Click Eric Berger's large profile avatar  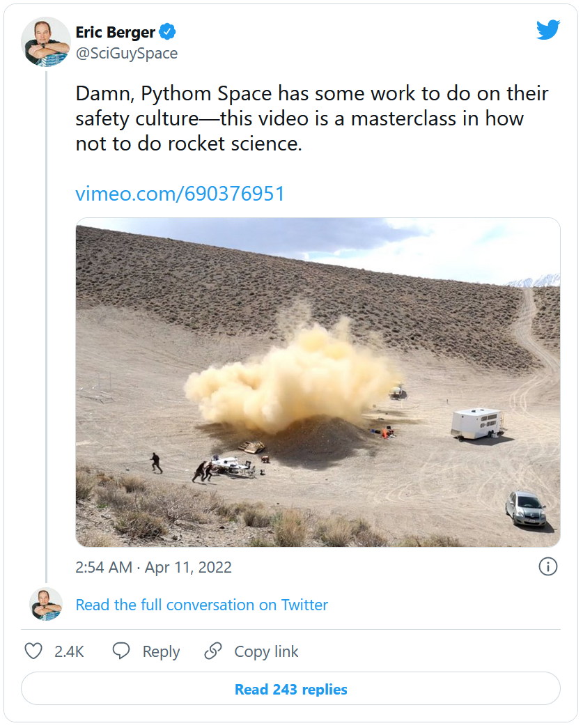pos(46,42)
